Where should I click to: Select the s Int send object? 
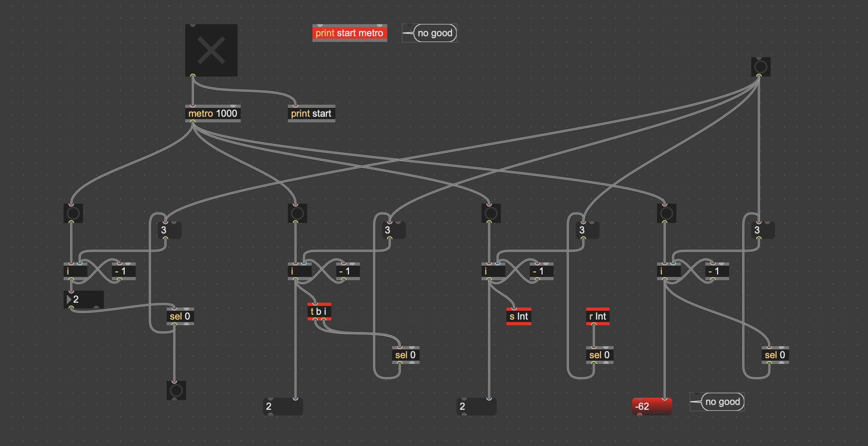click(519, 316)
